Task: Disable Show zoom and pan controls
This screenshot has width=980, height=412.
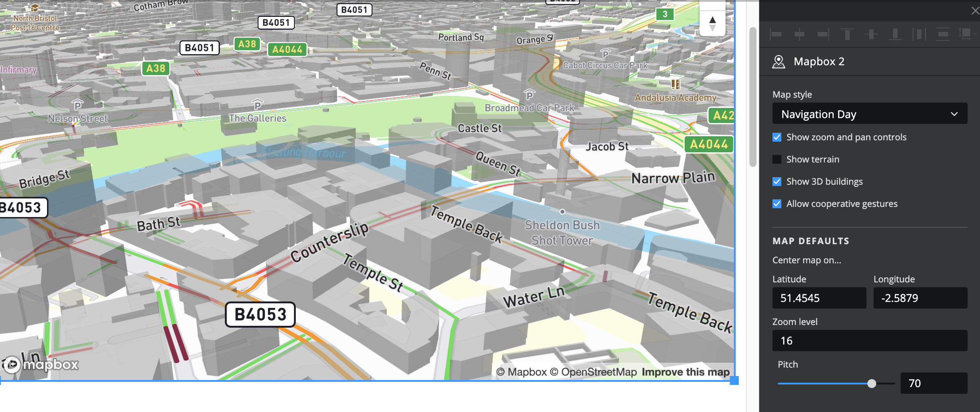Action: [x=776, y=137]
